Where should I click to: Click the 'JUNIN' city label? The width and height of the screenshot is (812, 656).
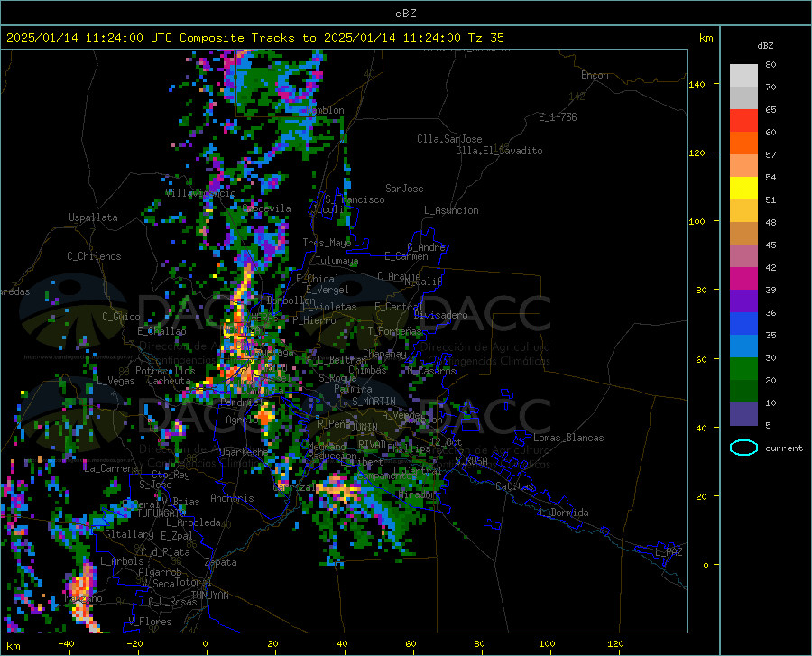(364, 427)
